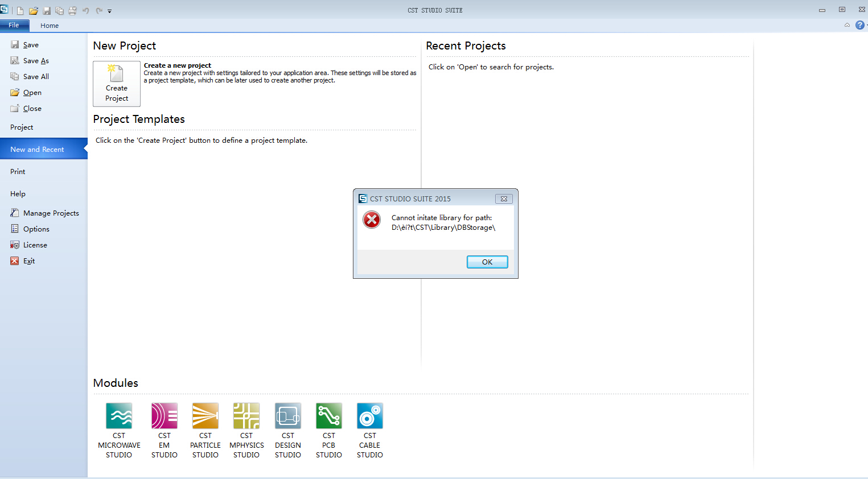The width and height of the screenshot is (868, 479).
Task: Click the 'New Project' heading
Action: [x=125, y=46]
